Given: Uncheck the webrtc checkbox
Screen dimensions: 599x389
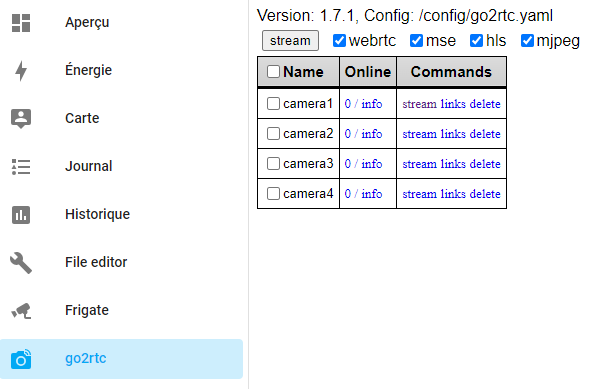Looking at the screenshot, I should (x=339, y=41).
